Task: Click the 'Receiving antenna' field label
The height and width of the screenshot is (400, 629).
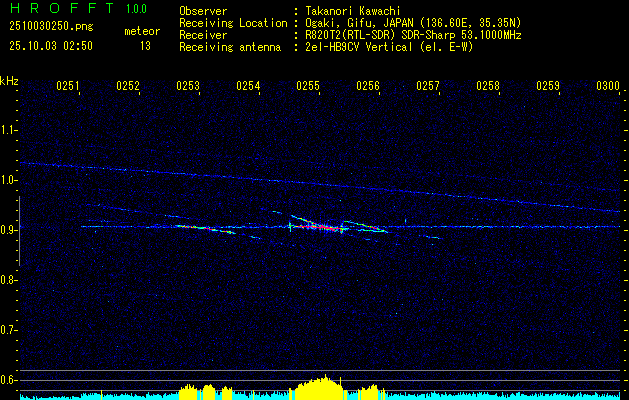Action: click(230, 47)
